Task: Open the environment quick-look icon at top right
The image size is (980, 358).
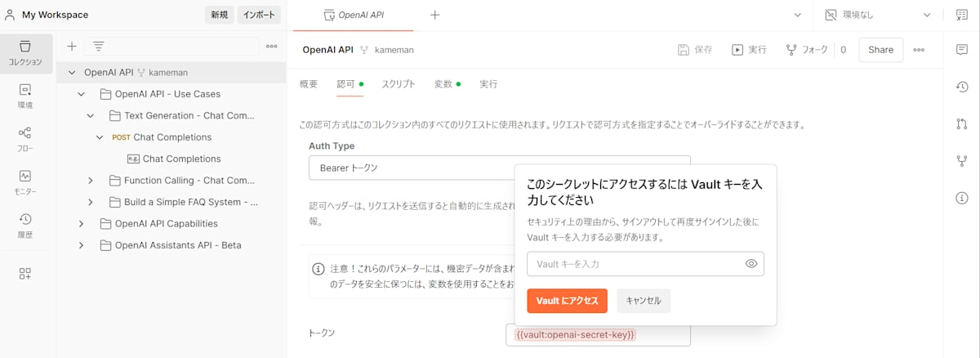Action: pos(962,15)
